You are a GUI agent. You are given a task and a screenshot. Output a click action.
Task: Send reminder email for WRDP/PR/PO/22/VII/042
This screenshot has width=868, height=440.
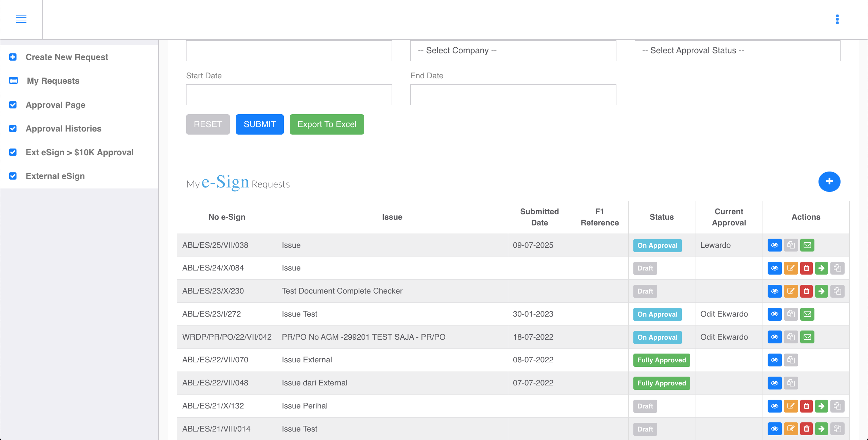807,337
